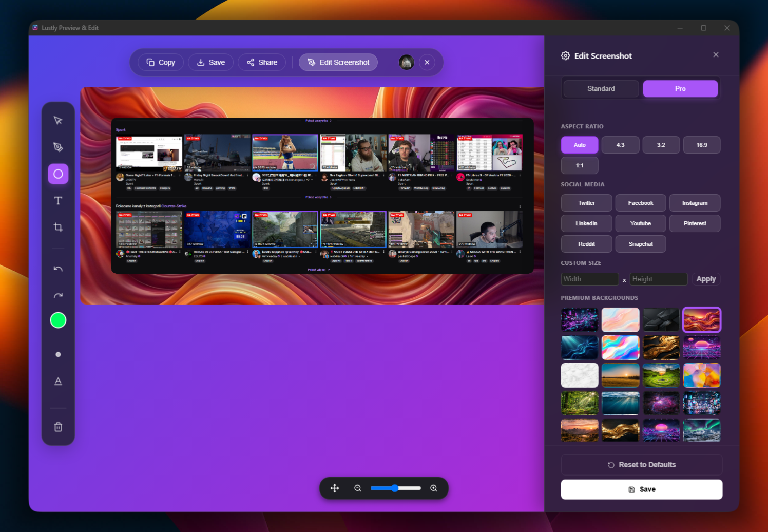Undo the last edit
Screen dimensions: 768x532
[x=58, y=269]
